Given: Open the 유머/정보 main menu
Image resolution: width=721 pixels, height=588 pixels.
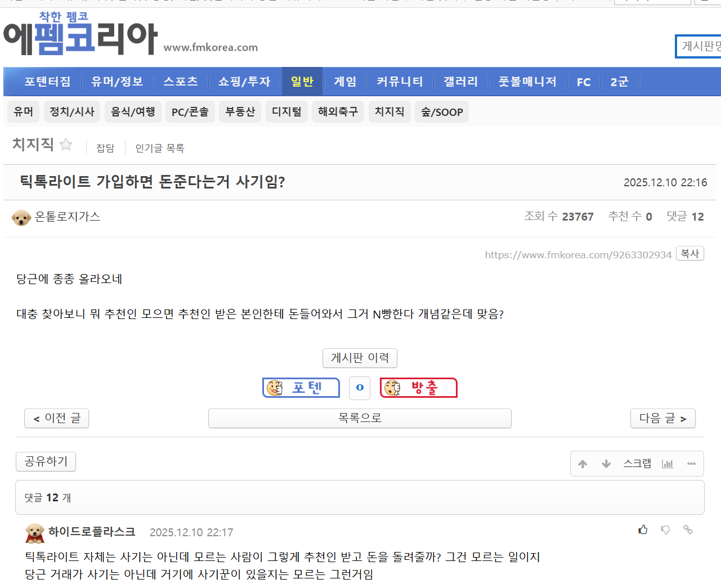Looking at the screenshot, I should click(x=117, y=82).
